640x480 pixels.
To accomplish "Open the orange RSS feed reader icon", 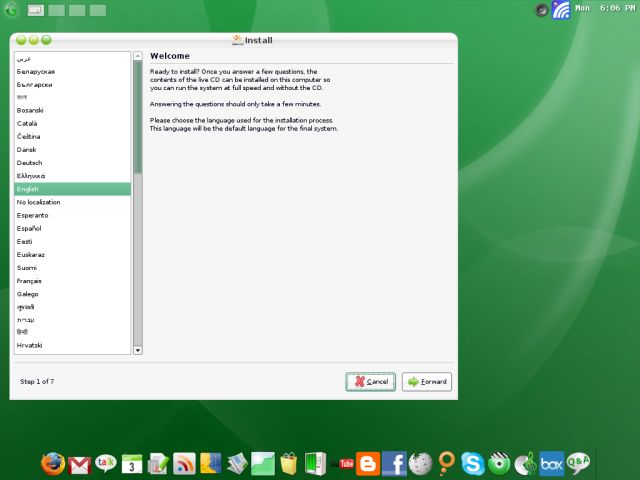I will coord(184,464).
